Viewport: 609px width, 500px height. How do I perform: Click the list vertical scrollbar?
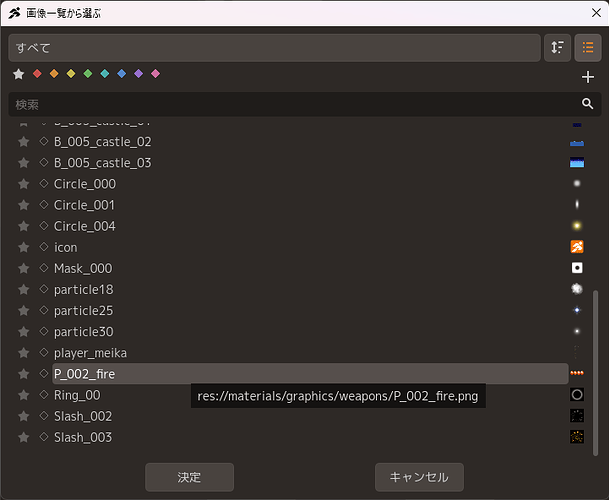pos(595,373)
